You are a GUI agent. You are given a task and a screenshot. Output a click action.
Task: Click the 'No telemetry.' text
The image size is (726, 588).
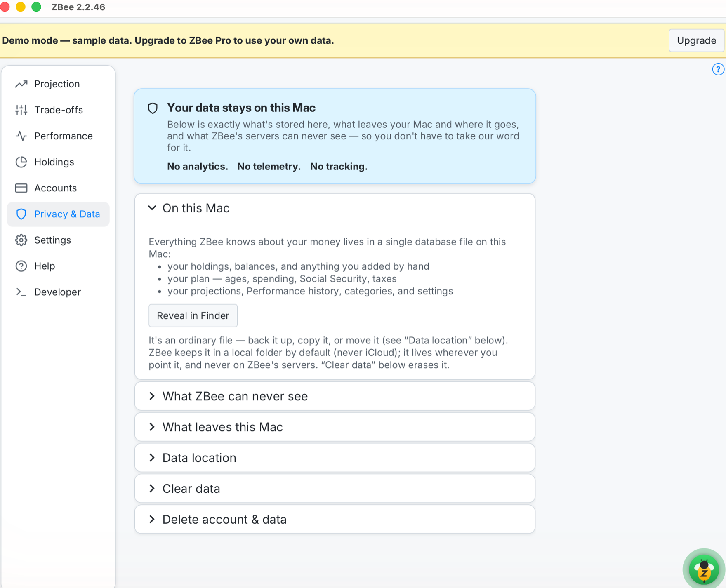coord(269,167)
